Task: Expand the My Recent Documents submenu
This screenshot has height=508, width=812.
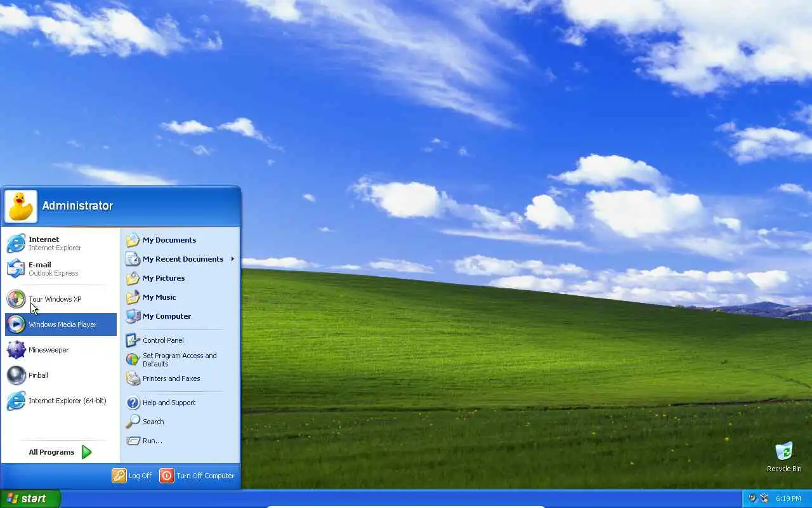Action: [x=181, y=259]
